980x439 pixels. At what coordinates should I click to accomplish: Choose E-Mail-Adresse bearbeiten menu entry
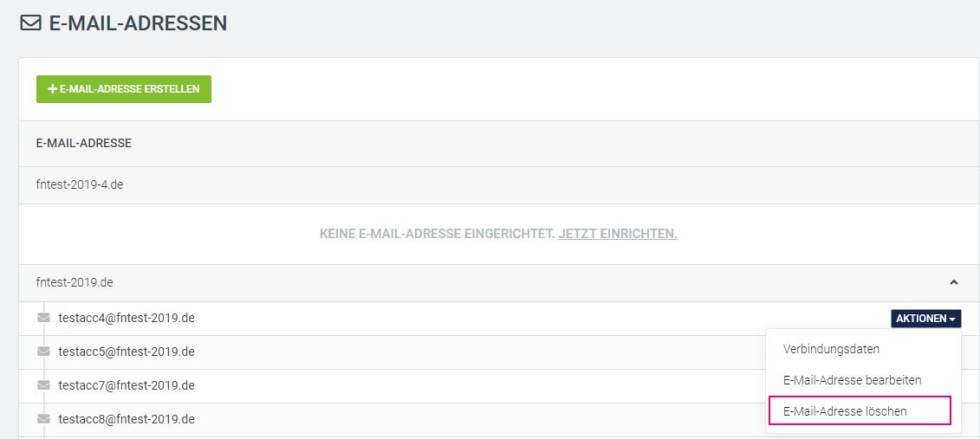click(x=852, y=379)
